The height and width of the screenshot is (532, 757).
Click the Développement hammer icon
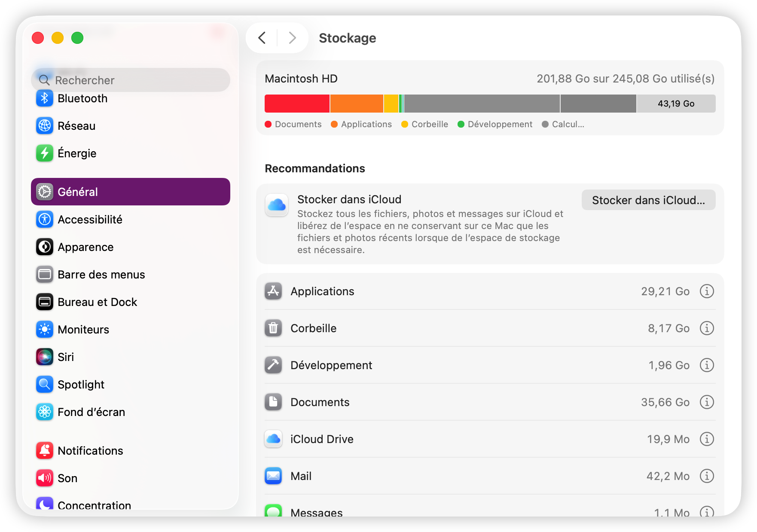[x=273, y=365]
